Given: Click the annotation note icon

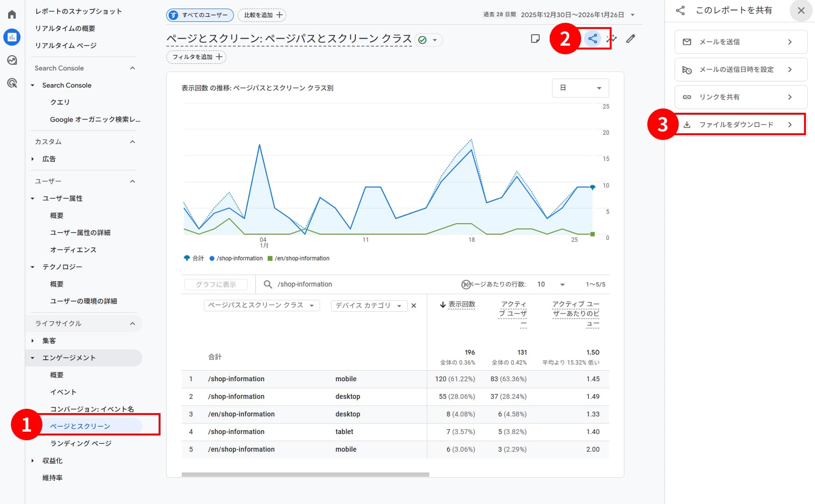Looking at the screenshot, I should pos(535,39).
